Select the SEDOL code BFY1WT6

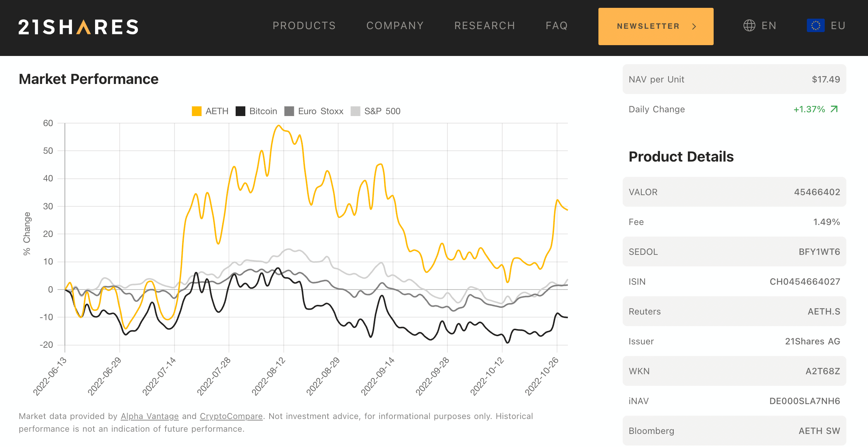point(819,252)
